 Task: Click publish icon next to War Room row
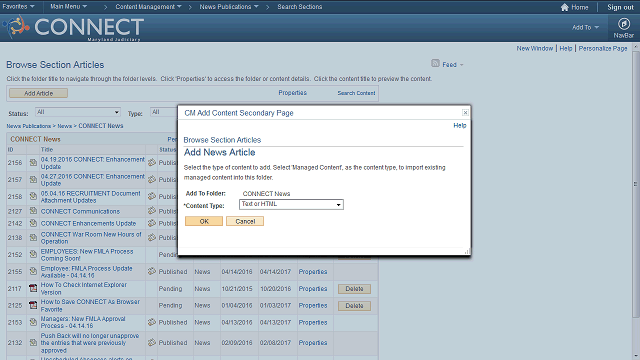pyautogui.click(x=152, y=238)
